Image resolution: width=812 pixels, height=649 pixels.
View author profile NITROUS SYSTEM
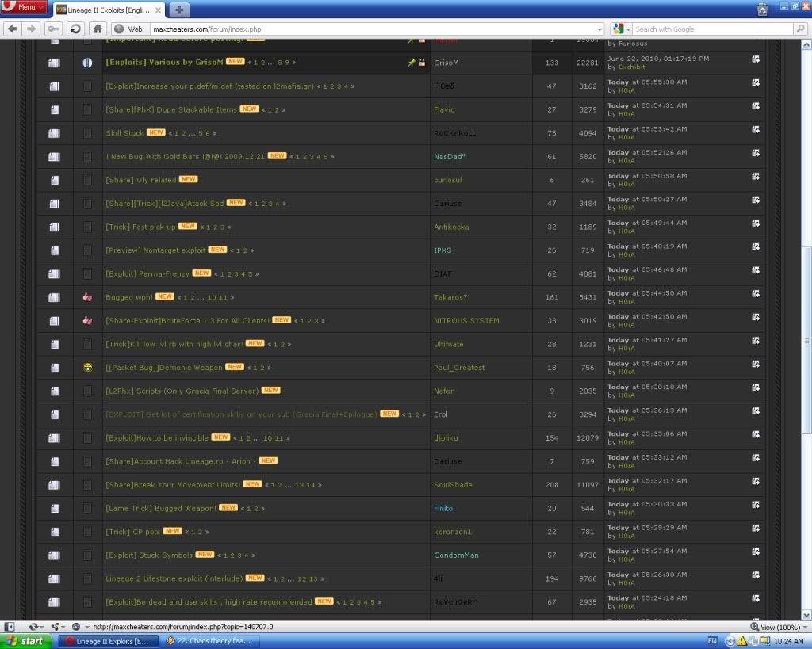tap(466, 320)
